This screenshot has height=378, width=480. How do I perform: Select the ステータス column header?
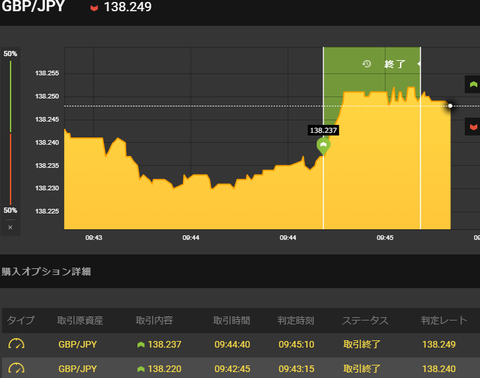tap(365, 320)
